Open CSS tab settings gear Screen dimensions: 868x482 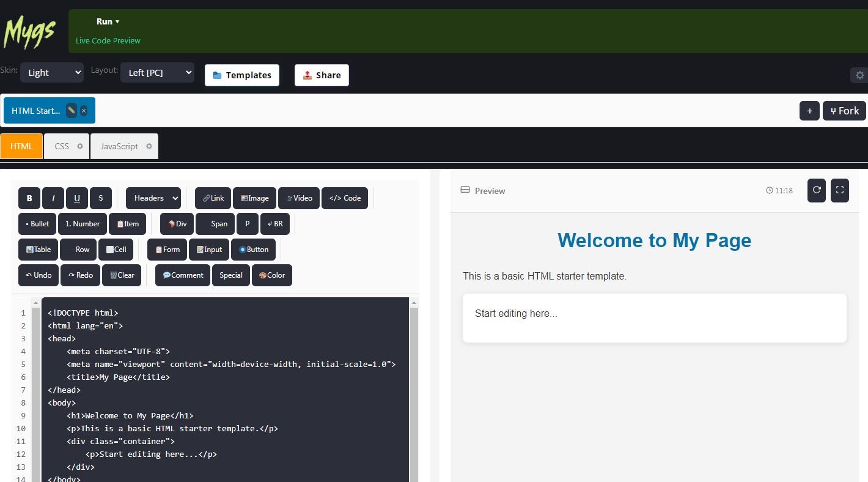(79, 146)
